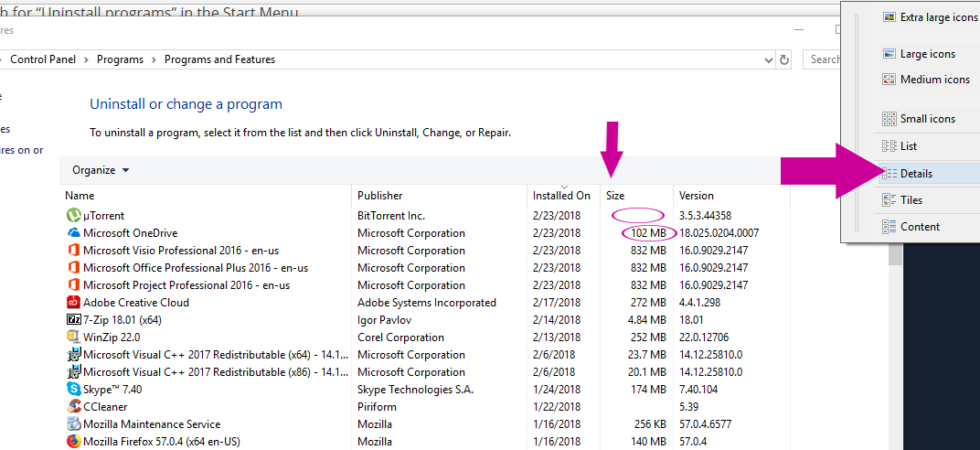Image resolution: width=980 pixels, height=450 pixels.
Task: Click the Microsoft OneDrive cloud icon
Action: [x=74, y=233]
